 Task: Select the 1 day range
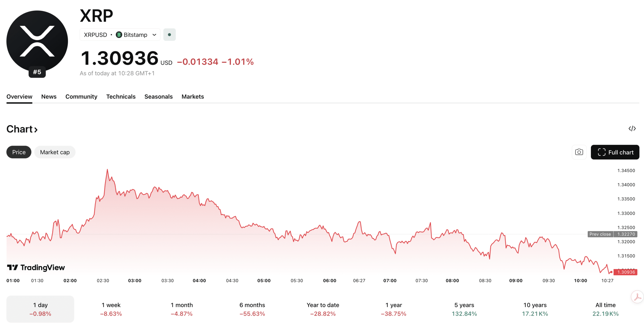point(40,309)
